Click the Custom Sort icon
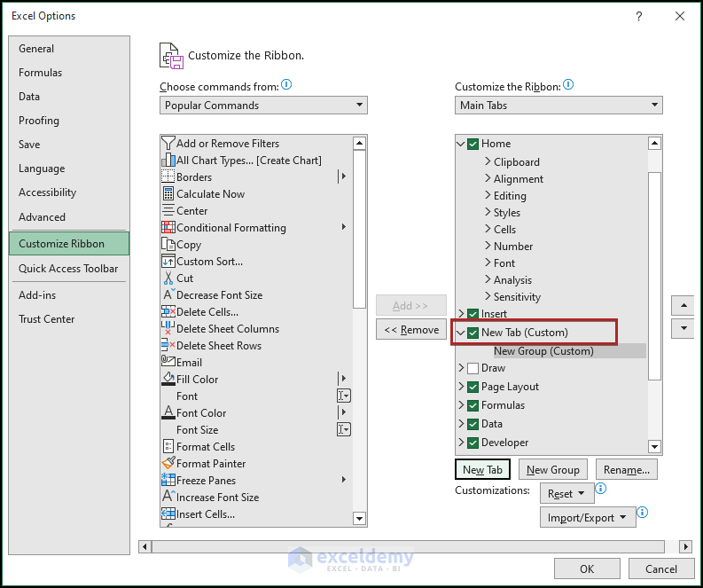This screenshot has height=588, width=703. point(168,261)
